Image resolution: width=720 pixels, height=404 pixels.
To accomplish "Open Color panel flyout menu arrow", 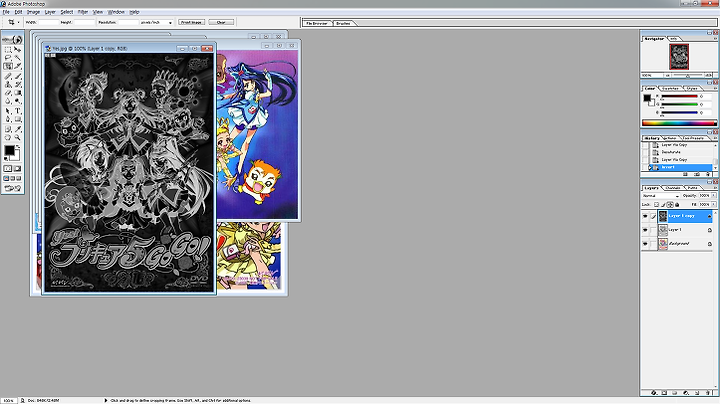I will tap(714, 88).
